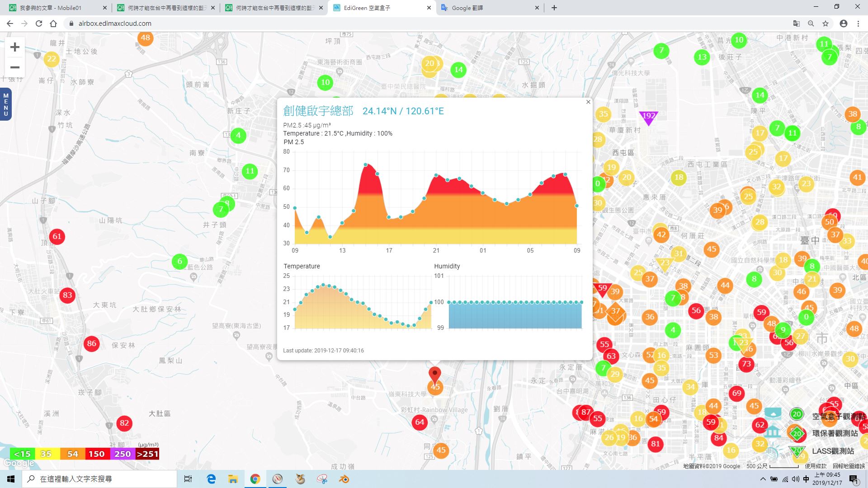Click the red location pin marker
The height and width of the screenshot is (488, 868).
[434, 375]
